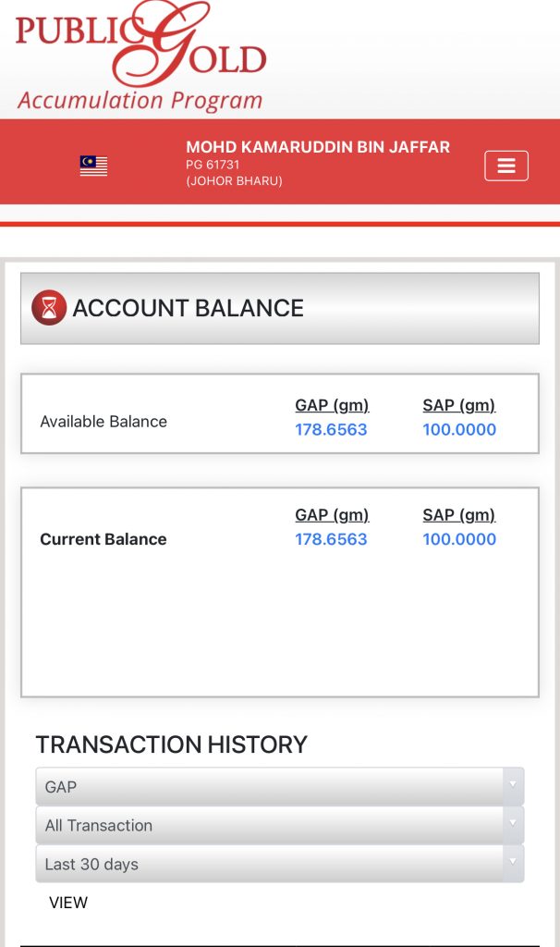
Task: Click SAP (gm) header in Available Balance
Action: tap(458, 405)
